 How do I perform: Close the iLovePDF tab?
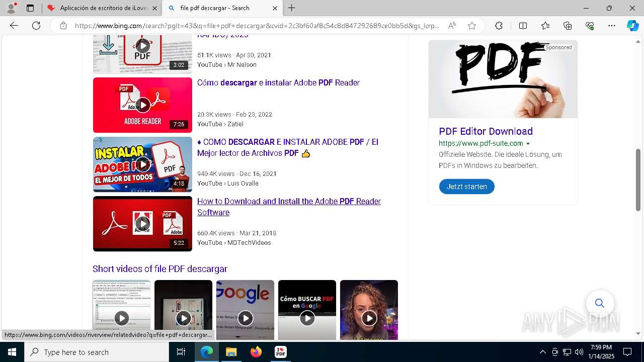coord(155,8)
